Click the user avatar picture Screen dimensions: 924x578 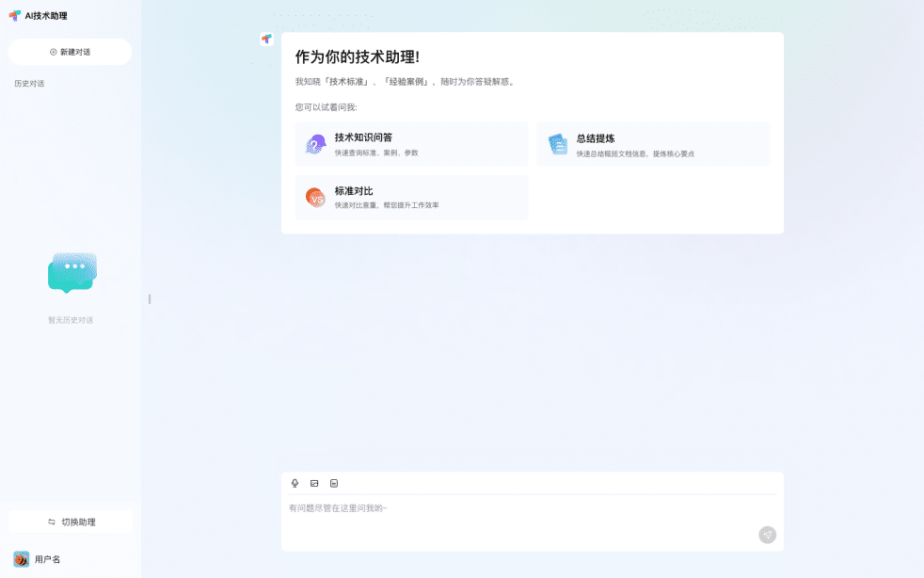[x=21, y=559]
